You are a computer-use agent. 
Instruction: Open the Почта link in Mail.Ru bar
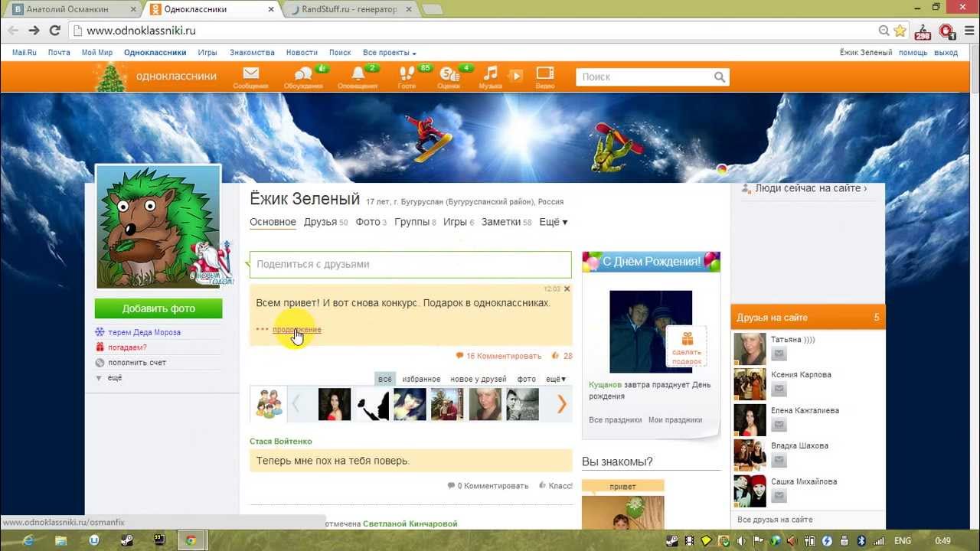coord(59,53)
